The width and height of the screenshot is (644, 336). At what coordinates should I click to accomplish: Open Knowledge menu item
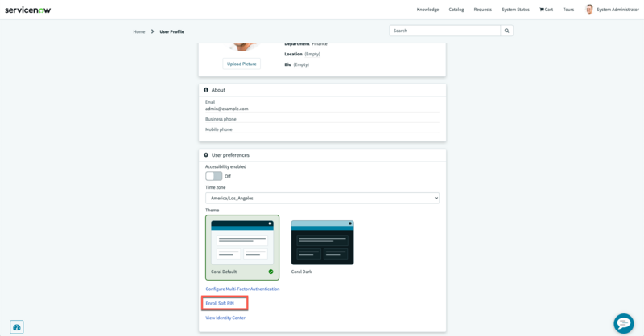427,10
